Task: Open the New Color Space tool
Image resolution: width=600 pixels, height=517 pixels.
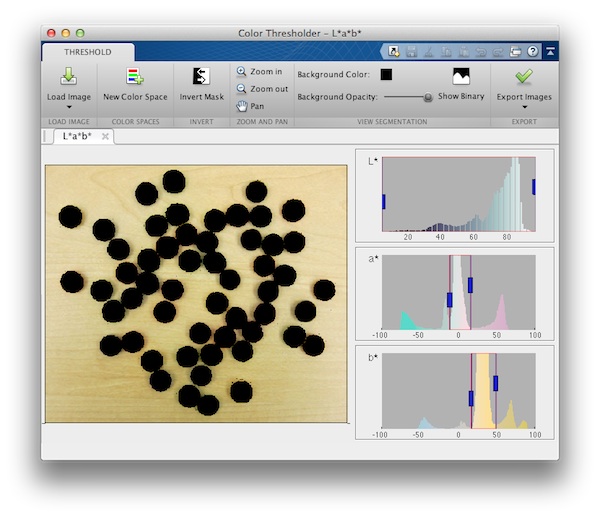Action: 135,77
